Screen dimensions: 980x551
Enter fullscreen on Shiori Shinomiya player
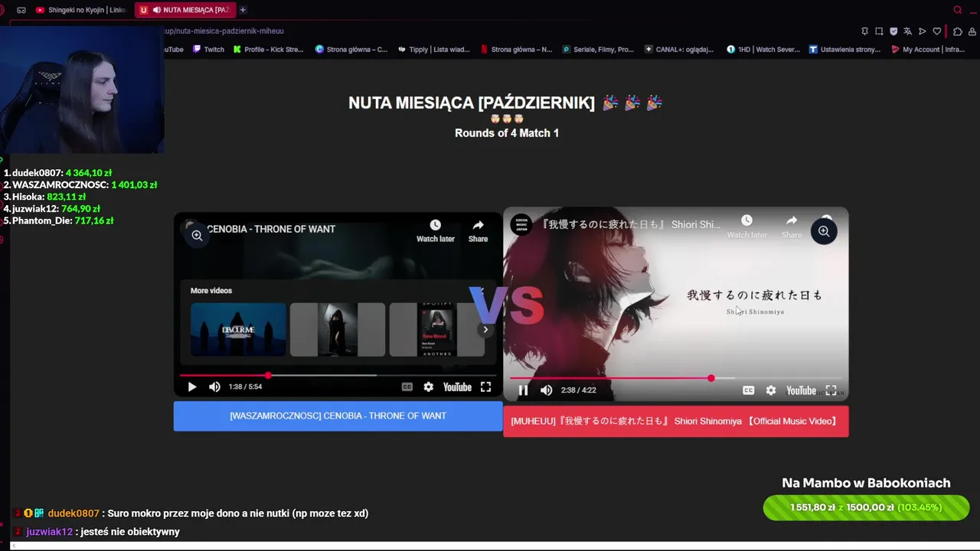pyautogui.click(x=831, y=390)
